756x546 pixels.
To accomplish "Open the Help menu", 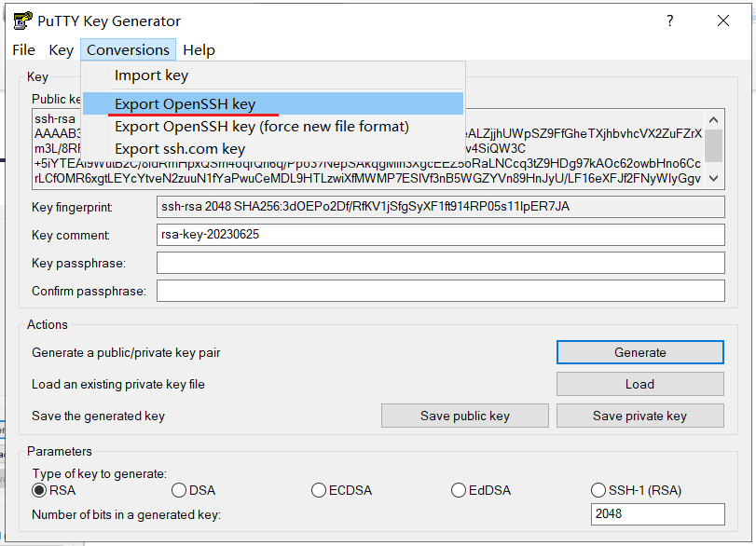I will [x=199, y=50].
